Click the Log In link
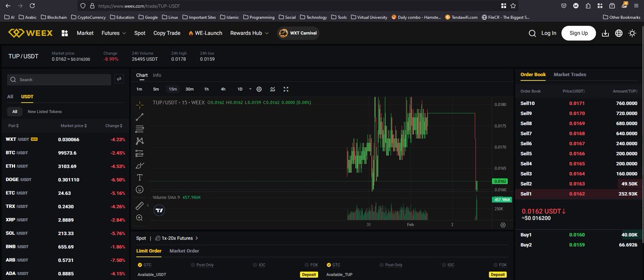The width and height of the screenshot is (644, 280). [x=548, y=33]
